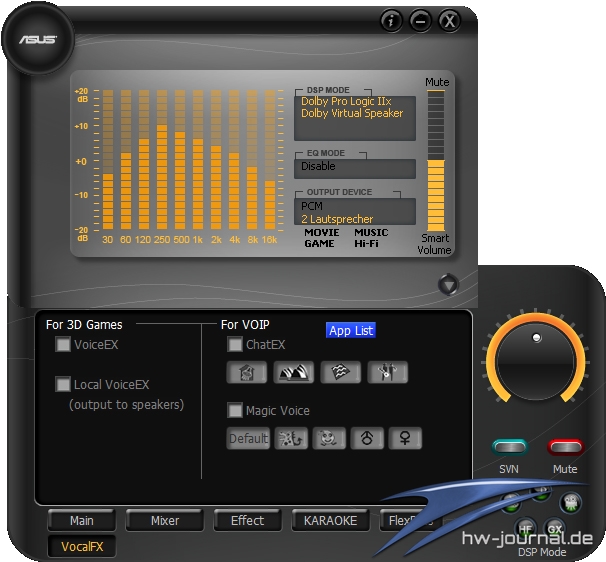This screenshot has width=606, height=562.
Task: Adjust the 8k equalizer band
Action: [x=252, y=160]
